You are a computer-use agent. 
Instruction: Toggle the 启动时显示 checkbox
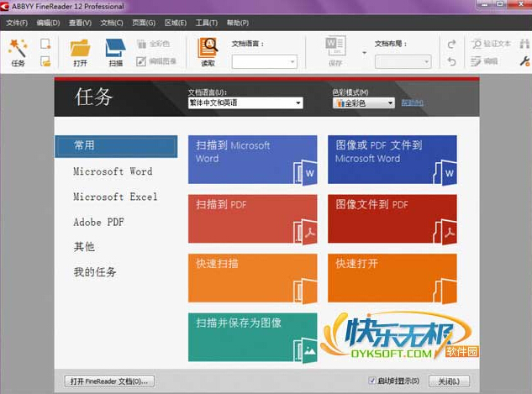click(373, 381)
